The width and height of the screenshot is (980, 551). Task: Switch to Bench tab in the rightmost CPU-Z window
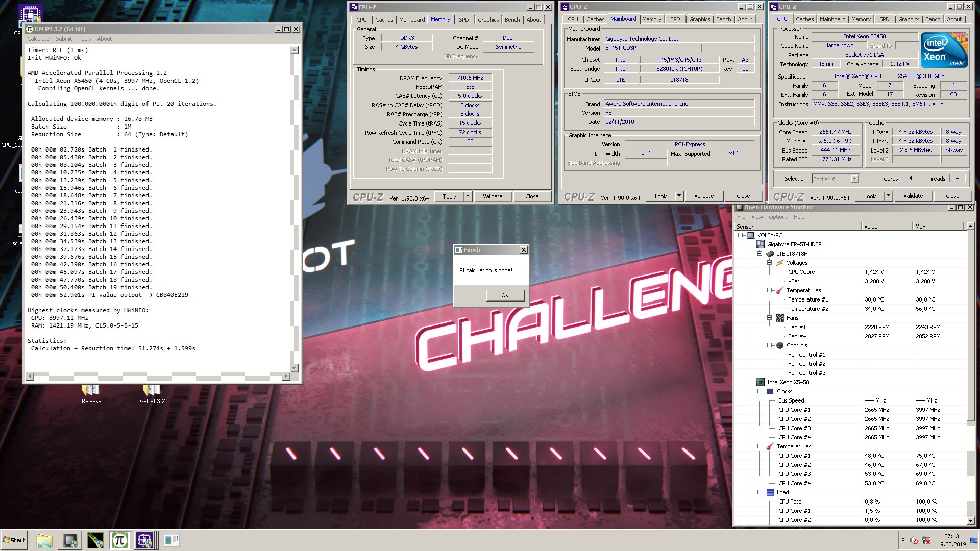pos(933,19)
